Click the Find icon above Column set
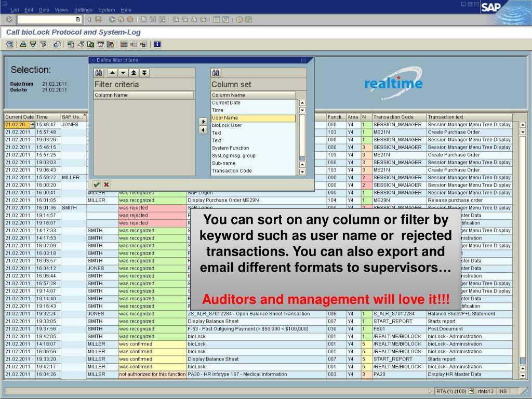The image size is (532, 399). 216,73
